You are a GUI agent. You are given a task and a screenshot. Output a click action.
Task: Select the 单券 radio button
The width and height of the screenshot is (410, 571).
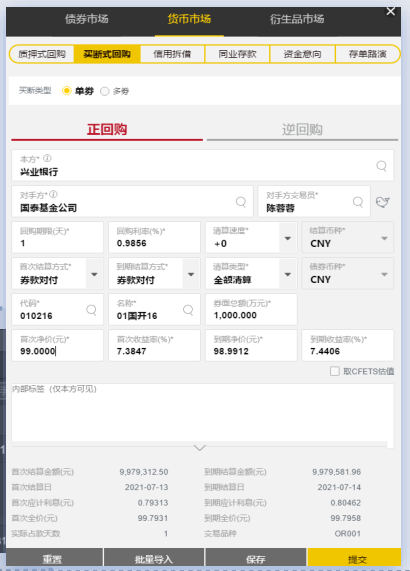[x=67, y=91]
